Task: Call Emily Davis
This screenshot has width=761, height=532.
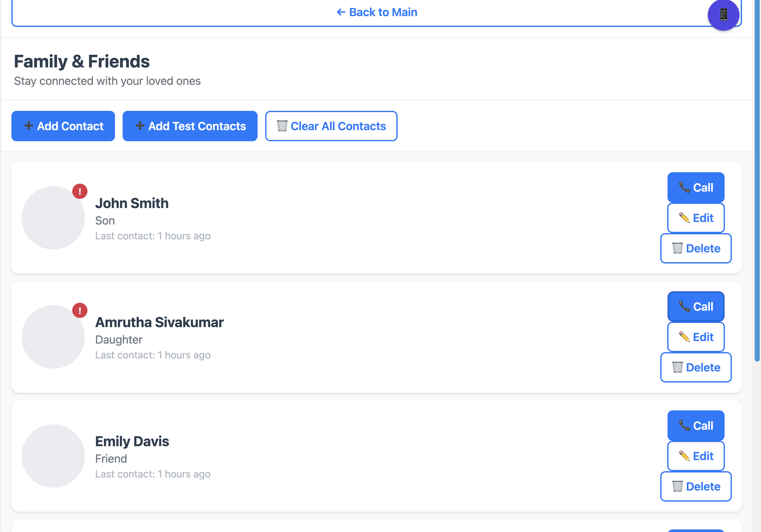Action: 696,425
